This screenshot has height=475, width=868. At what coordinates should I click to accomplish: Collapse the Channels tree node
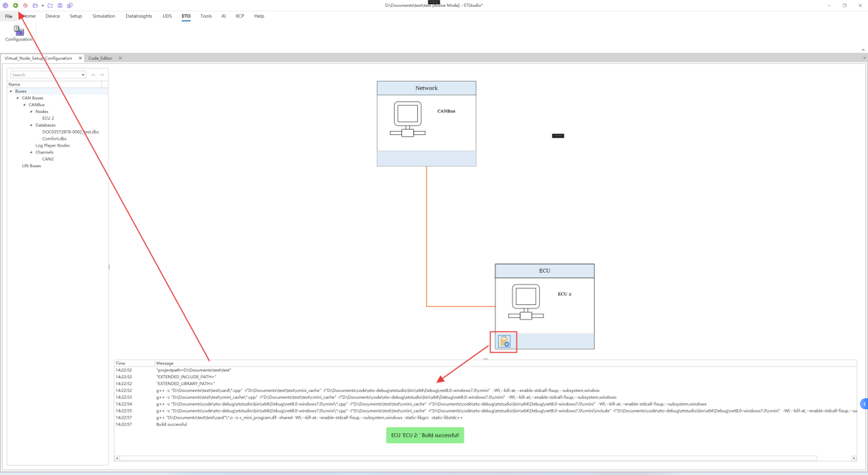tap(32, 152)
